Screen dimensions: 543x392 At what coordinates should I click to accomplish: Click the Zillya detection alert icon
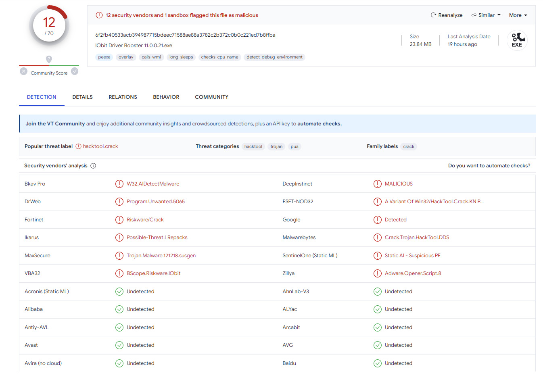coord(378,273)
